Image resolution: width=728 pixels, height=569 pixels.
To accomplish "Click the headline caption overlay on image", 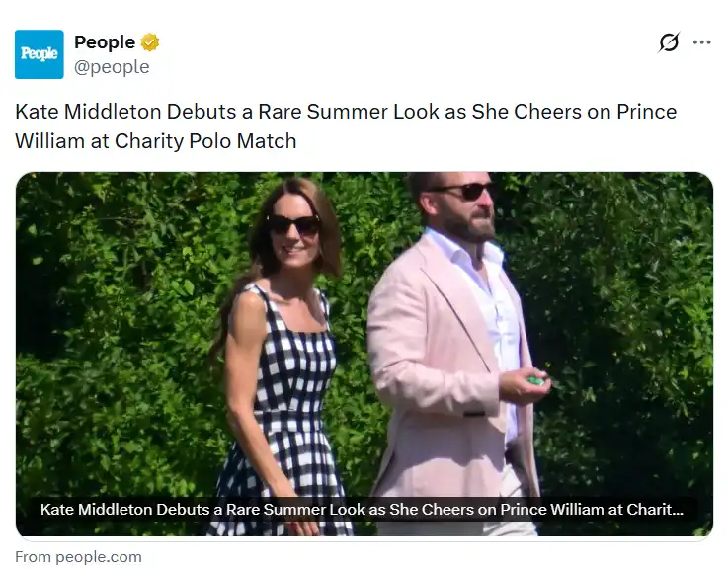I will tap(362, 509).
